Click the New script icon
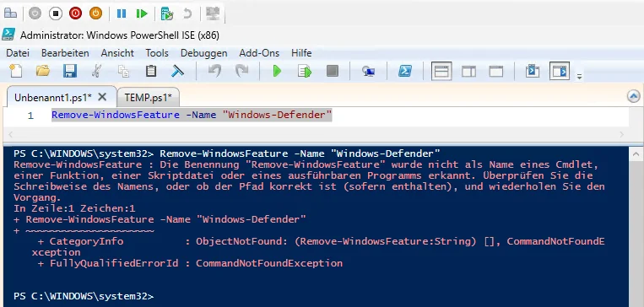 pyautogui.click(x=15, y=71)
